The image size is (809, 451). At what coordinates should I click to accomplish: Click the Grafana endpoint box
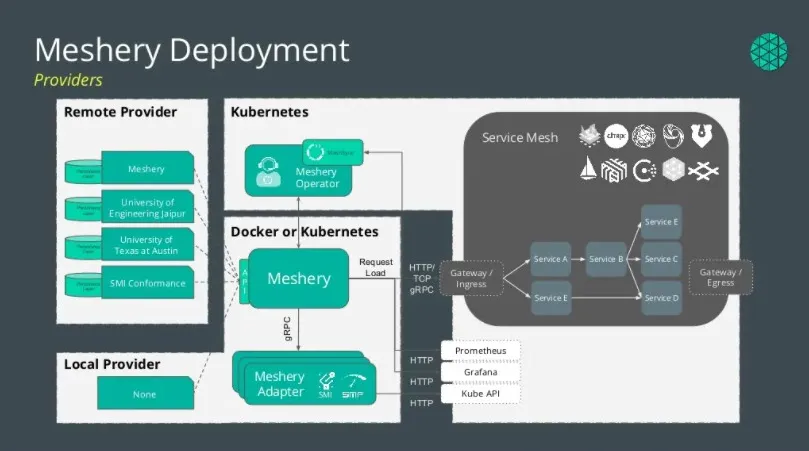tap(481, 372)
